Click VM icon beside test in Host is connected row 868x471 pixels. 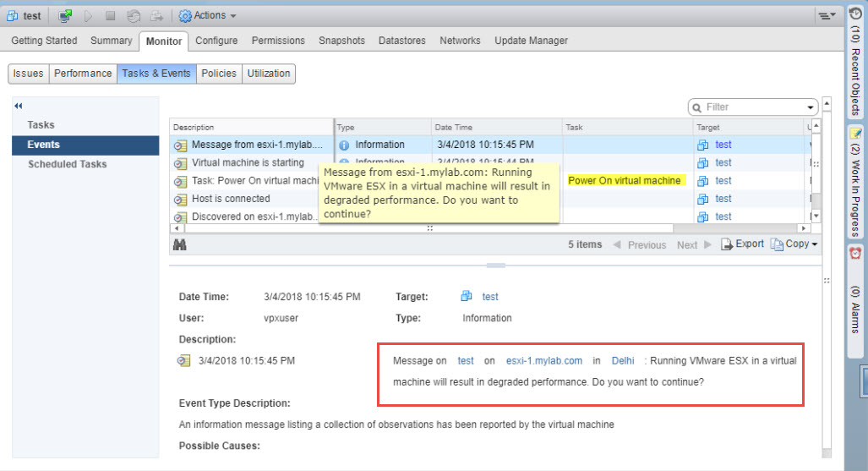(x=703, y=199)
